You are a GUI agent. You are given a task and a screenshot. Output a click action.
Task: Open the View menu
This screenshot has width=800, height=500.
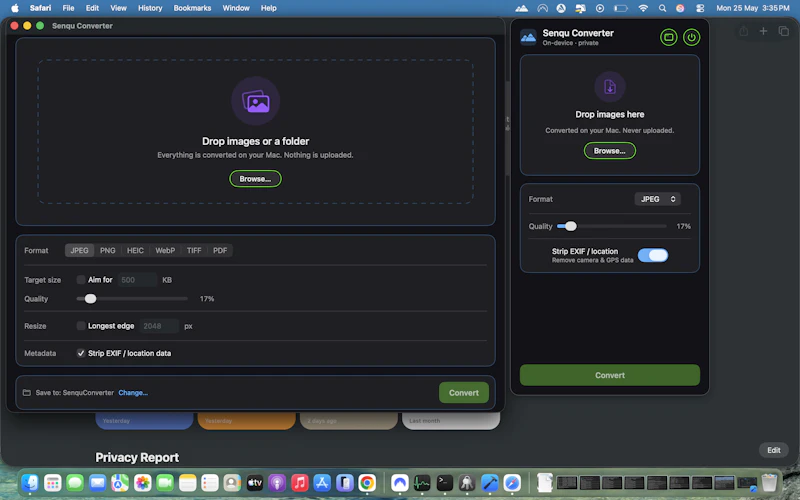click(x=118, y=8)
